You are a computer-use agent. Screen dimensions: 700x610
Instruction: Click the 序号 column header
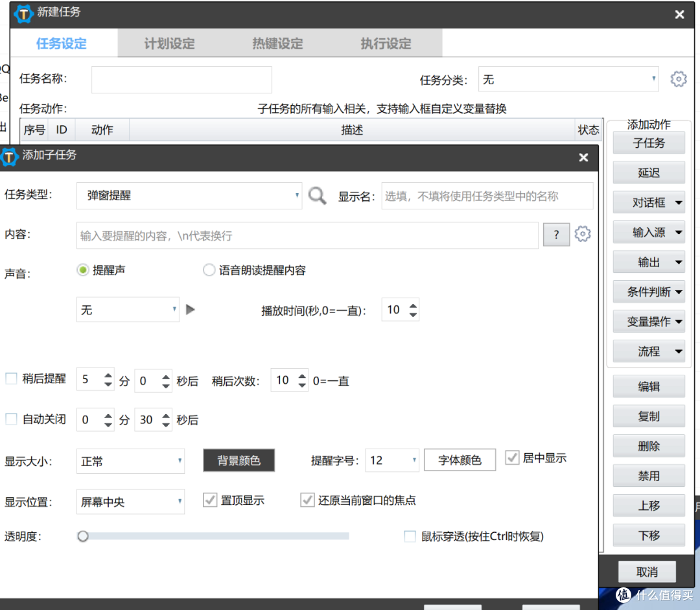tap(34, 130)
